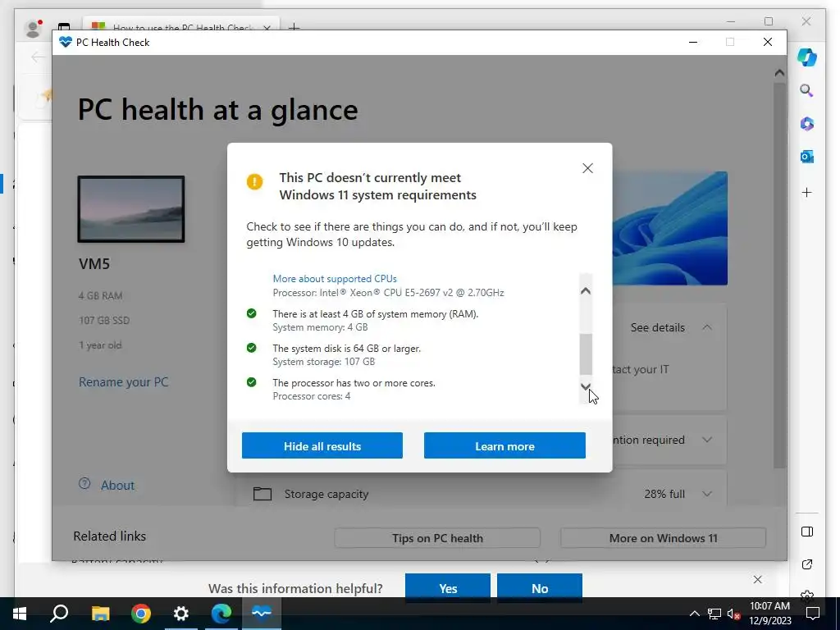
Task: Click the Hide all results button
Action: (322, 445)
